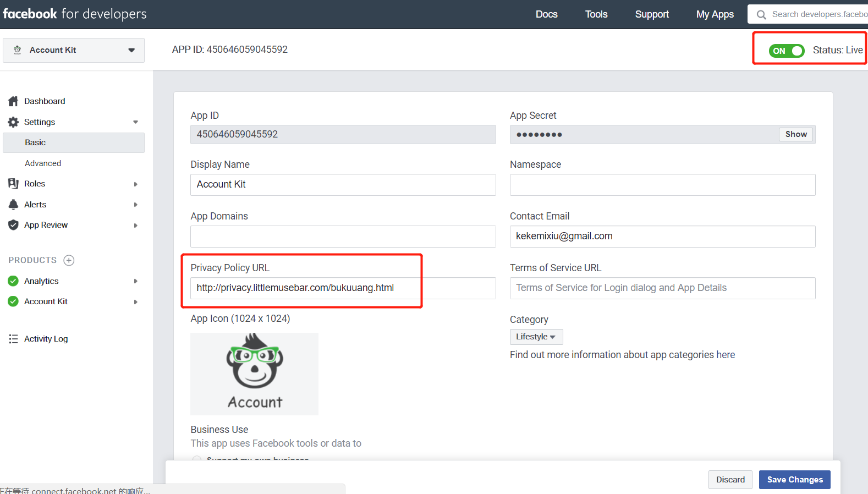Collapse the Settings section arrow
Screen dimensions: 868x494
[x=135, y=122]
